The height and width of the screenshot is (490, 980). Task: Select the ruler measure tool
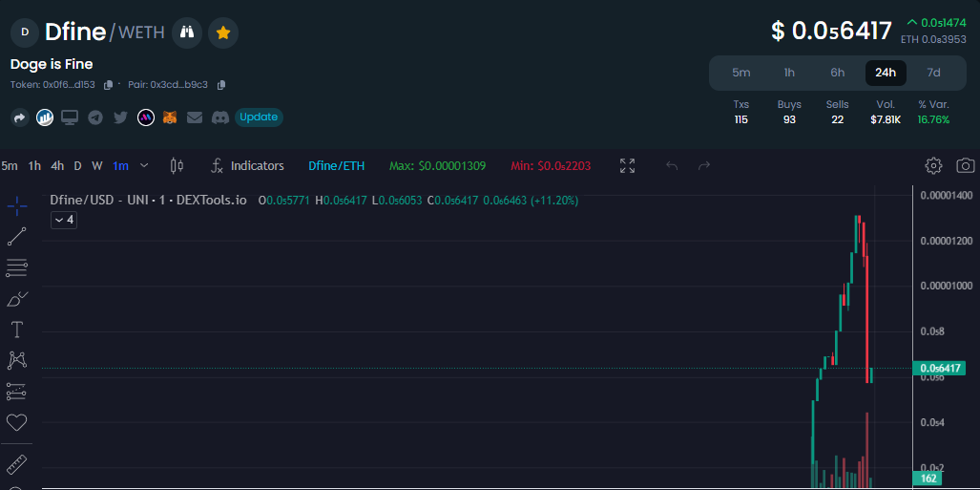tap(17, 465)
